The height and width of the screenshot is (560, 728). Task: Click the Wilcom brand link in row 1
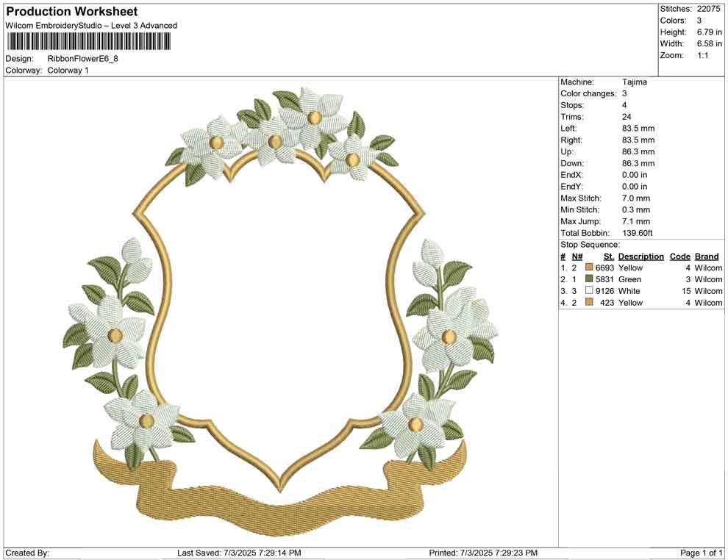point(707,268)
